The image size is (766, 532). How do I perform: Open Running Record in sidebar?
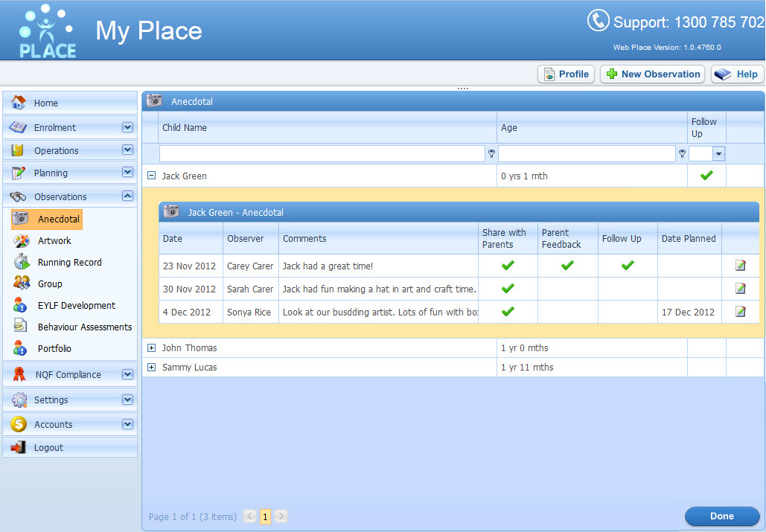pyautogui.click(x=69, y=262)
